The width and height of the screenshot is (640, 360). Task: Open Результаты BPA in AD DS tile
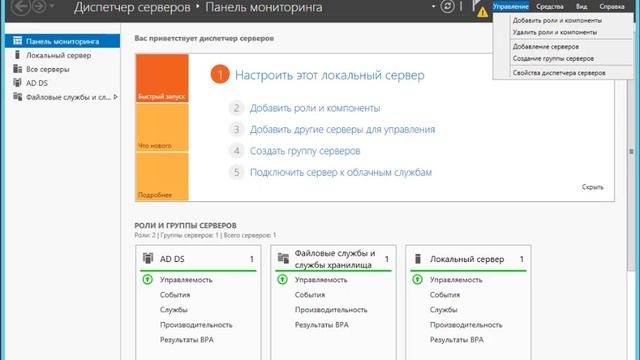(187, 340)
